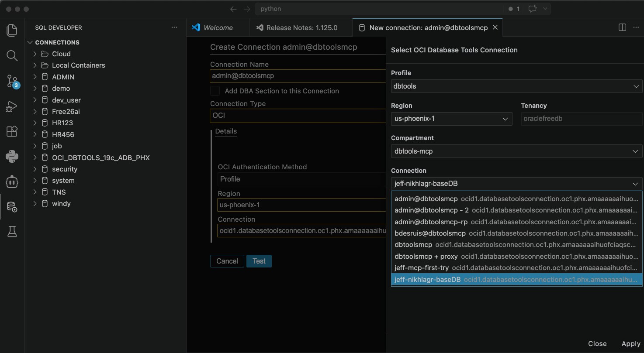Close the New connection tab

(x=495, y=27)
